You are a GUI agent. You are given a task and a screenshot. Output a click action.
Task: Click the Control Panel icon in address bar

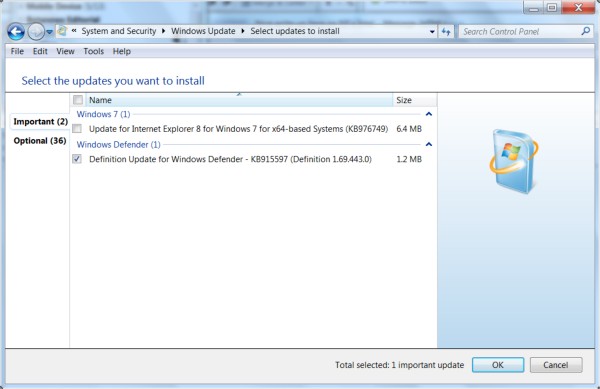point(62,31)
